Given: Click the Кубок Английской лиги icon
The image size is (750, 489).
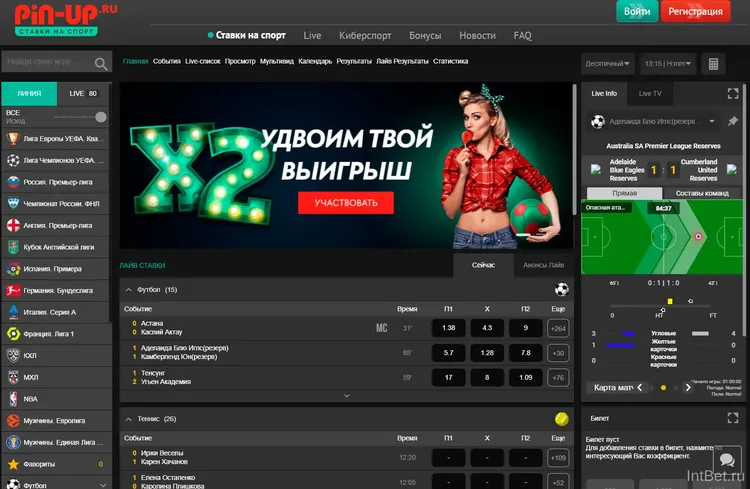Looking at the screenshot, I should (13, 247).
